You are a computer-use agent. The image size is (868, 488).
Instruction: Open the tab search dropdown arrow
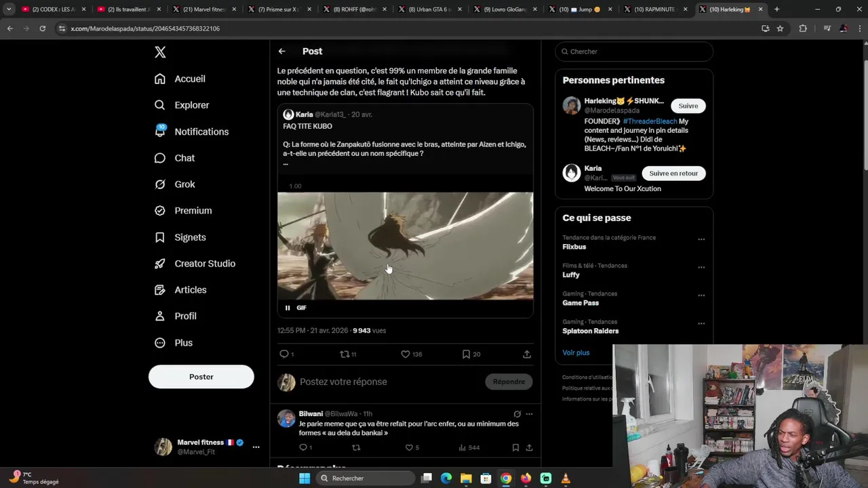coord(9,9)
